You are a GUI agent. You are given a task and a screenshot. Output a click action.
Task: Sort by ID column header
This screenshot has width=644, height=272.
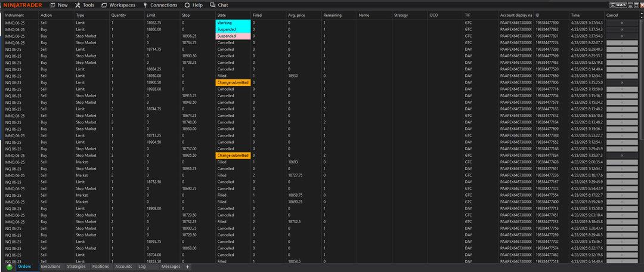[x=551, y=15]
